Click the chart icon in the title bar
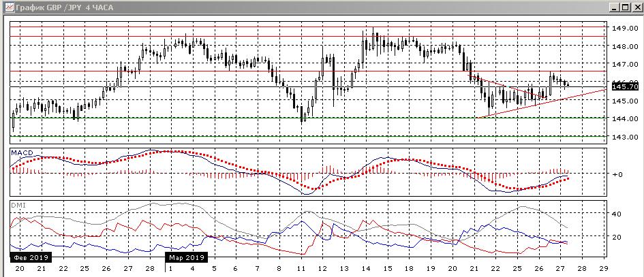 click(x=7, y=7)
